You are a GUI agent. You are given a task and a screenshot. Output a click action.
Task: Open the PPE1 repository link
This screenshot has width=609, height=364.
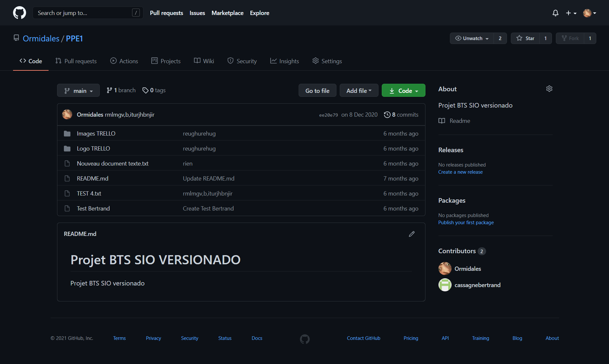click(74, 38)
